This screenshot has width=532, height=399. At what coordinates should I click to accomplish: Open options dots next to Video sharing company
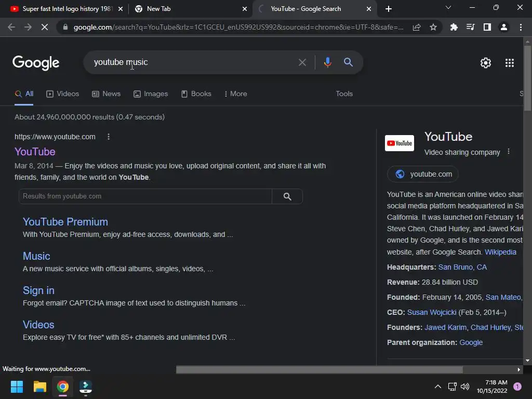tap(508, 152)
